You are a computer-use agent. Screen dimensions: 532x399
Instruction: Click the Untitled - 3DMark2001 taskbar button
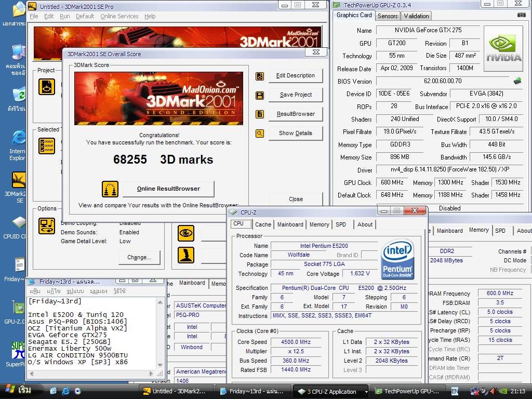click(176, 391)
